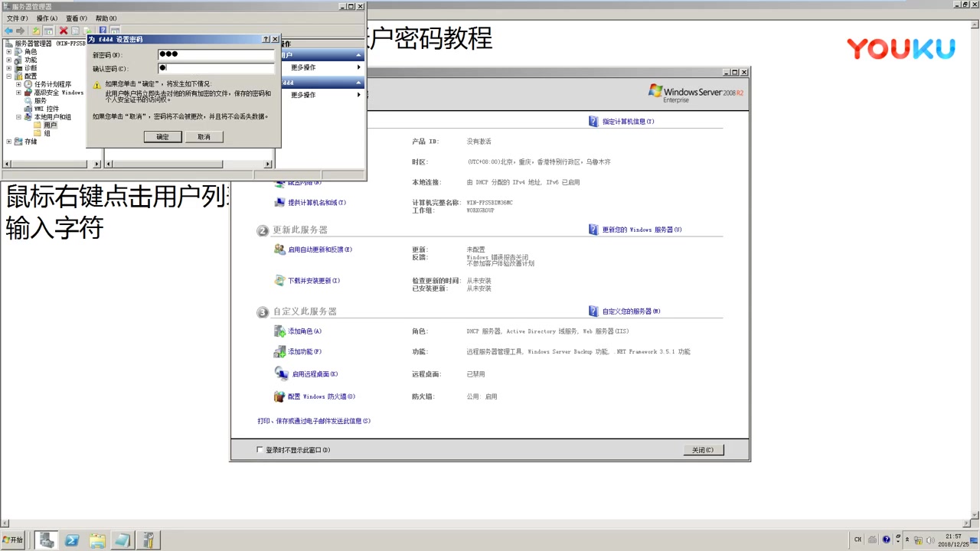Launch PowerShell from the taskbar
980x551 pixels.
tap(72, 540)
